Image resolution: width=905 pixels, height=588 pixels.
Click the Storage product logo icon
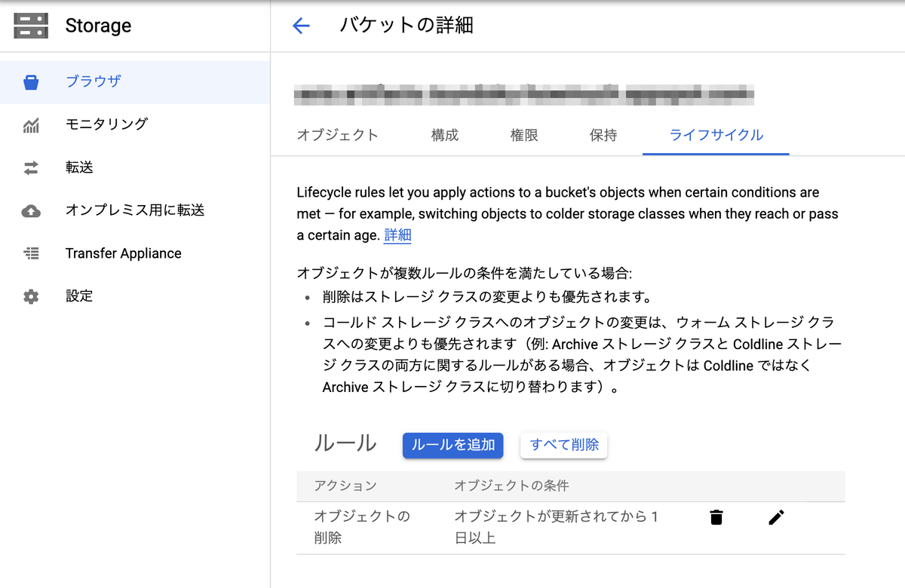pos(30,25)
